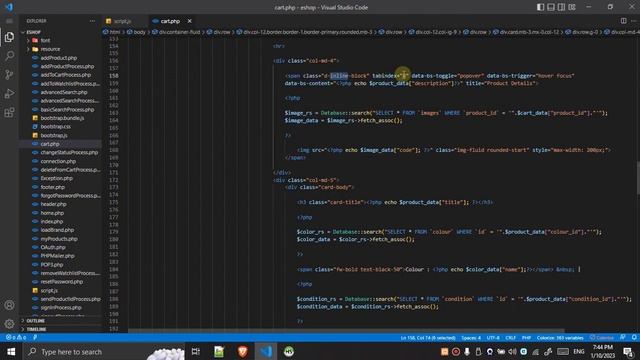The width and height of the screenshot is (640, 360).
Task: Change indentation via Spaces: 4
Action: point(471,338)
